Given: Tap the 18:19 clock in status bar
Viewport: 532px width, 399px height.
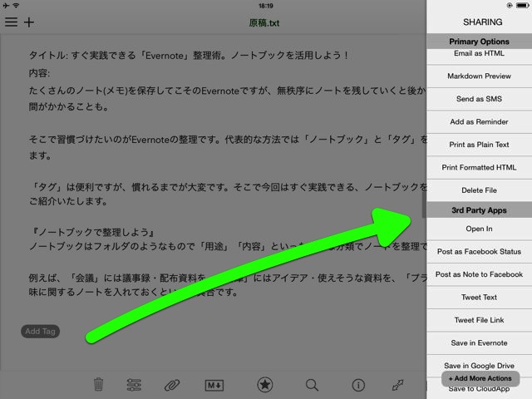Looking at the screenshot, I should [x=266, y=6].
